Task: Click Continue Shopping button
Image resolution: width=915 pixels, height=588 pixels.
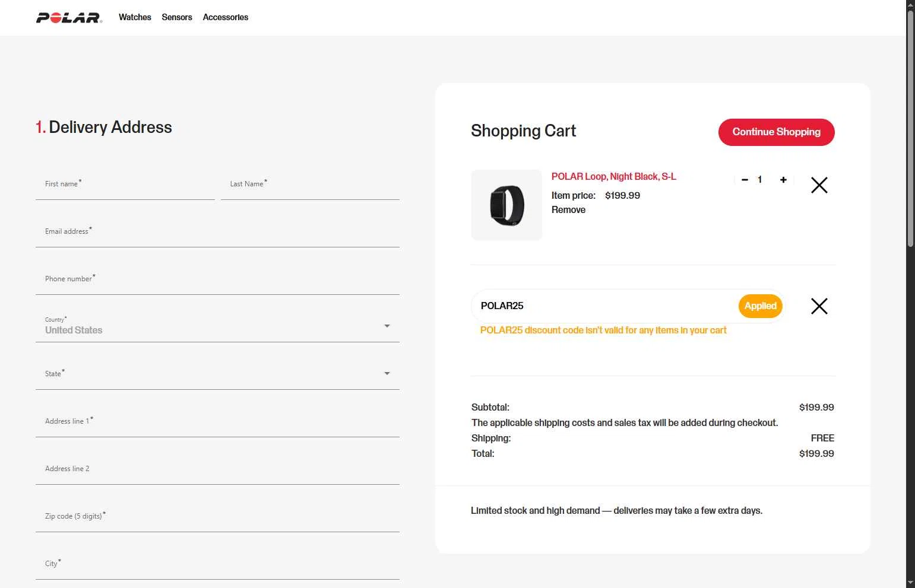Action: tap(776, 132)
